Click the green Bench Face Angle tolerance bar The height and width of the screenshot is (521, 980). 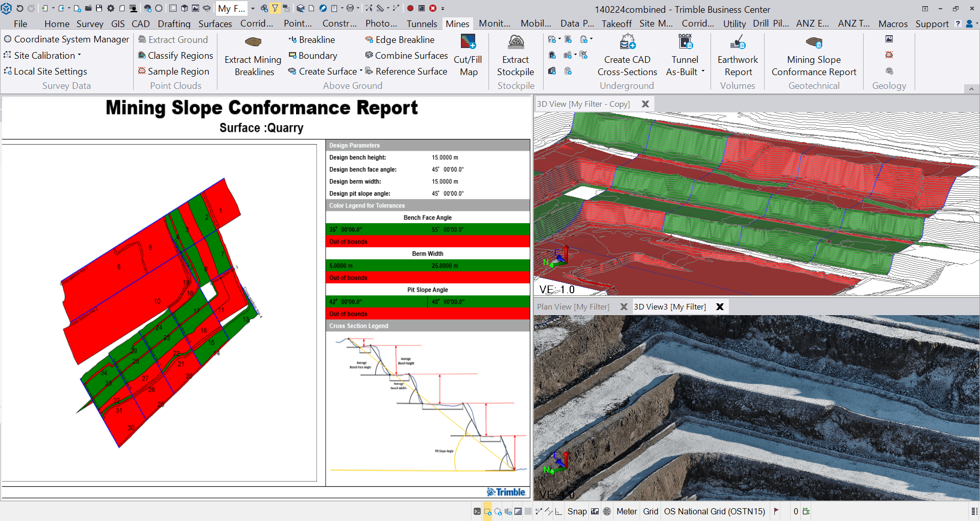(427, 229)
